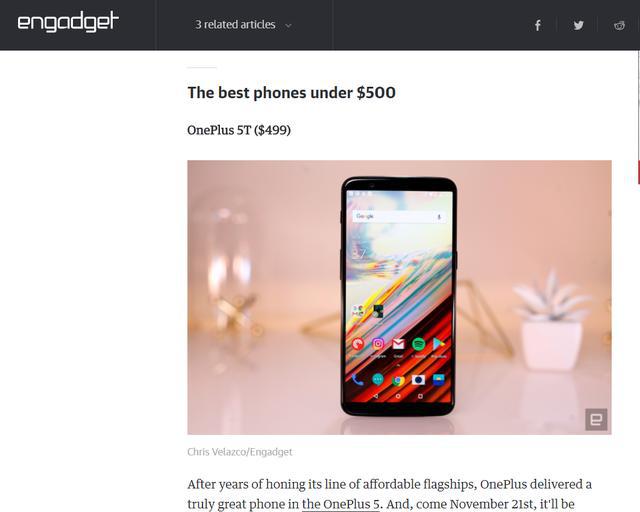Click the Engadget watermark on photo
Screen dimensions: 640x512
click(x=596, y=419)
